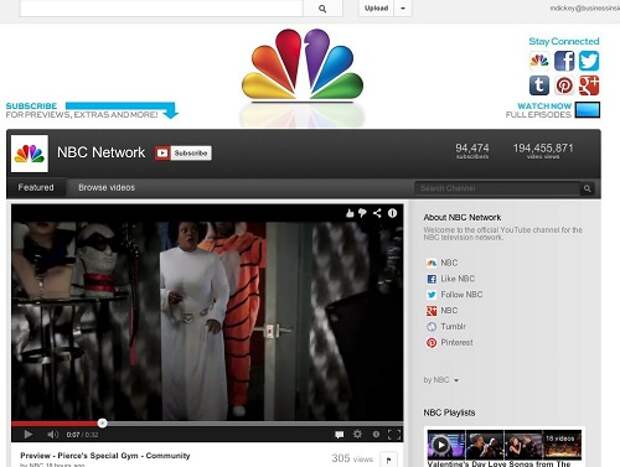Switch to the Browse videos tab
The image size is (620, 467).
point(106,187)
